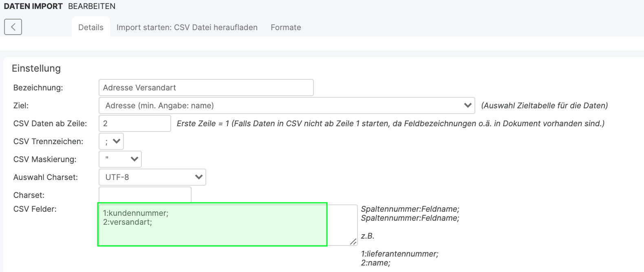This screenshot has height=272, width=644.
Task: Click the empty Charset text field
Action: pyautogui.click(x=145, y=194)
